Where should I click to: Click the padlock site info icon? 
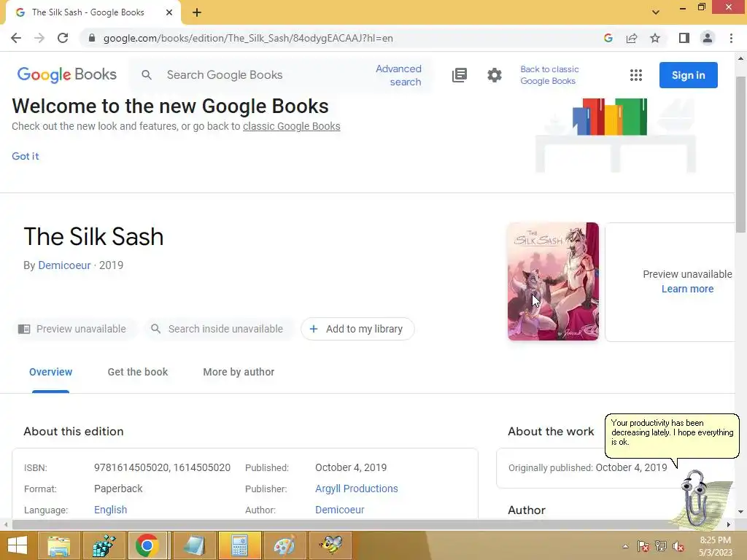pyautogui.click(x=92, y=38)
